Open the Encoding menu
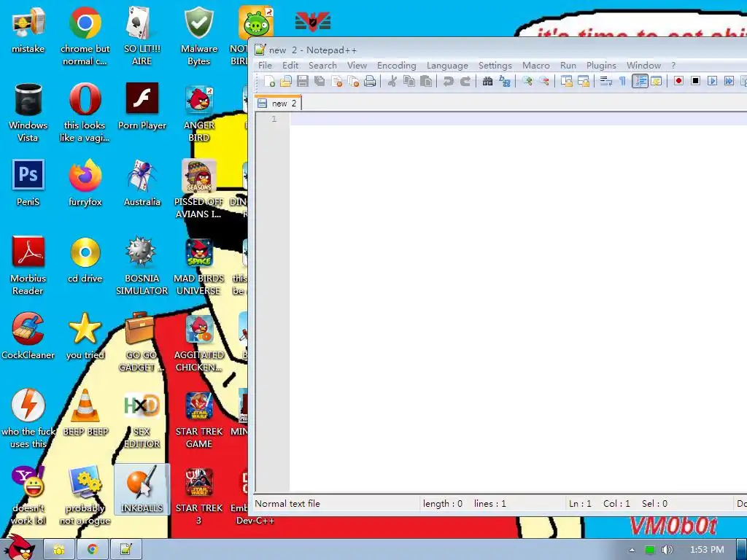 coord(396,65)
